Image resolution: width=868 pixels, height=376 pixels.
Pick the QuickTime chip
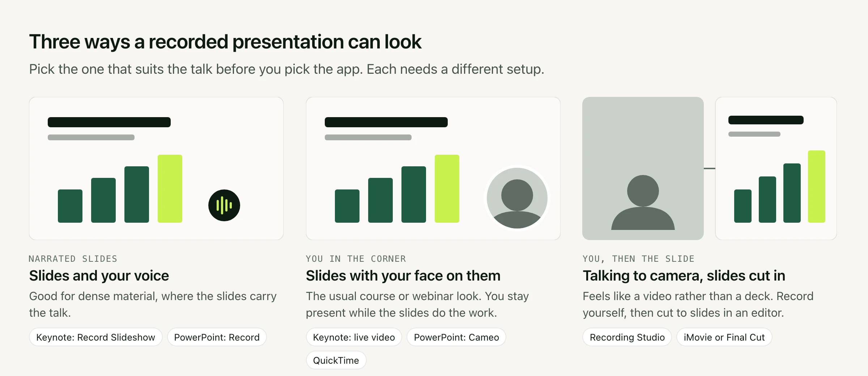[x=336, y=360]
